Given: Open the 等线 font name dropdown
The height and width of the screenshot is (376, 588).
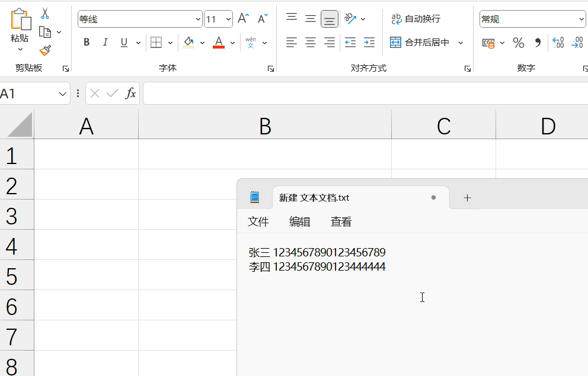Looking at the screenshot, I should (x=198, y=19).
